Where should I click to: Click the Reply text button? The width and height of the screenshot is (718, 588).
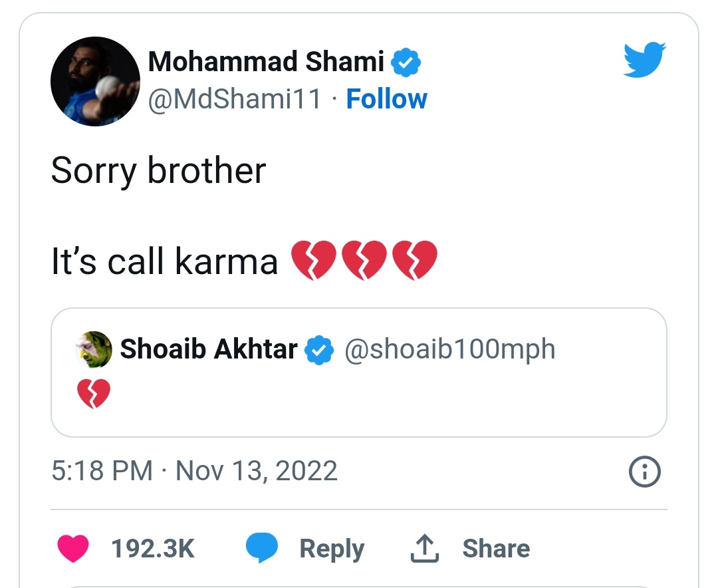pos(332,549)
